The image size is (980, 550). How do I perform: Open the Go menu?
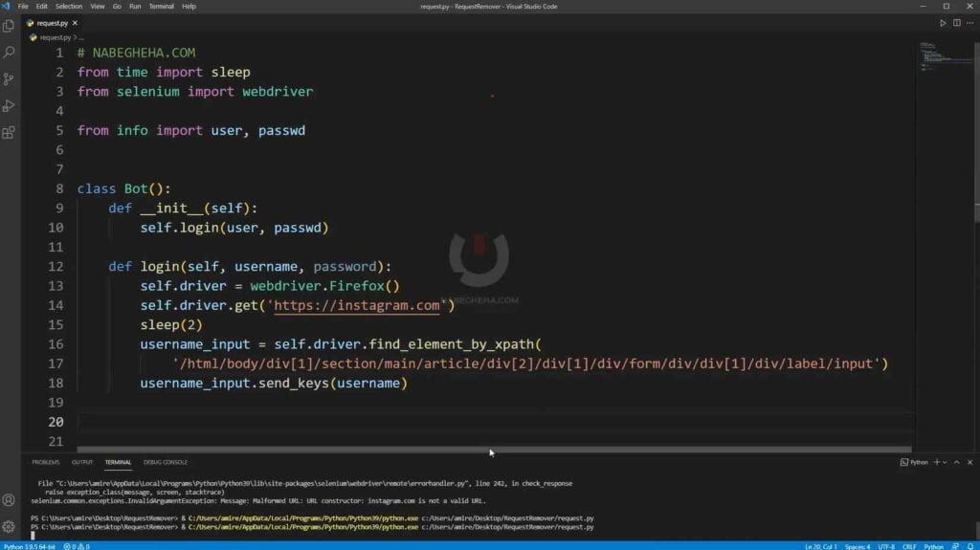point(117,7)
